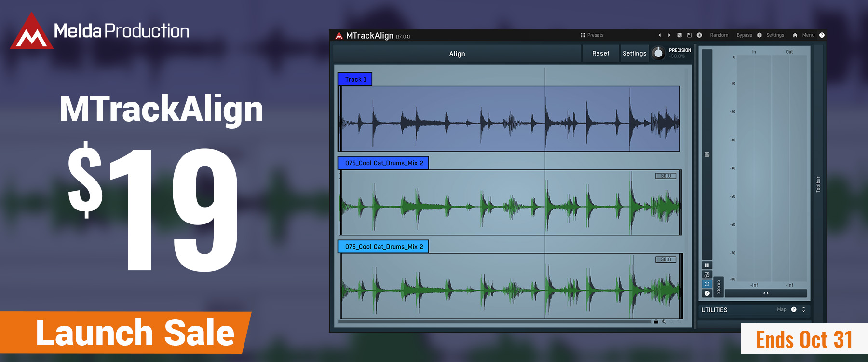Click the zoom magnifier below the waveforms
Screen dimensions: 868x362
(x=664, y=321)
